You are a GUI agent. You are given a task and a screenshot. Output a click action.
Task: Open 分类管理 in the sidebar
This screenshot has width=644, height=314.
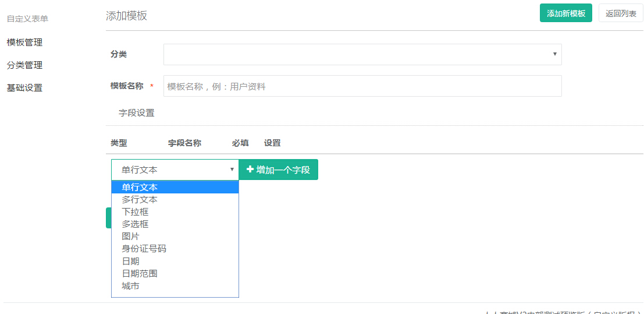point(24,65)
